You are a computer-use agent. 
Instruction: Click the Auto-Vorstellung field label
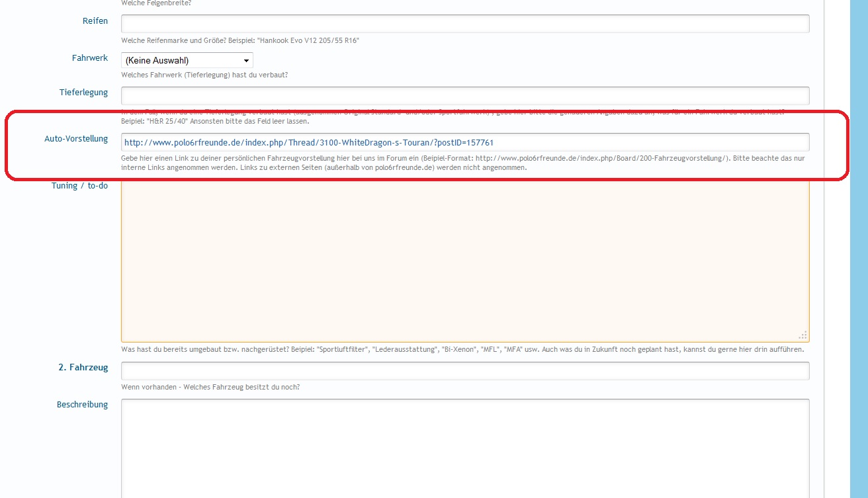(76, 140)
